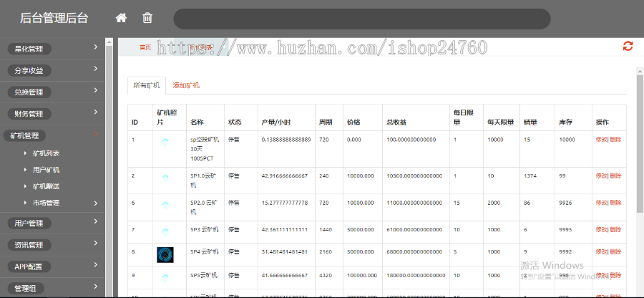Click 修改 for sp空投矿机 row
The width and height of the screenshot is (644, 298).
coord(601,140)
